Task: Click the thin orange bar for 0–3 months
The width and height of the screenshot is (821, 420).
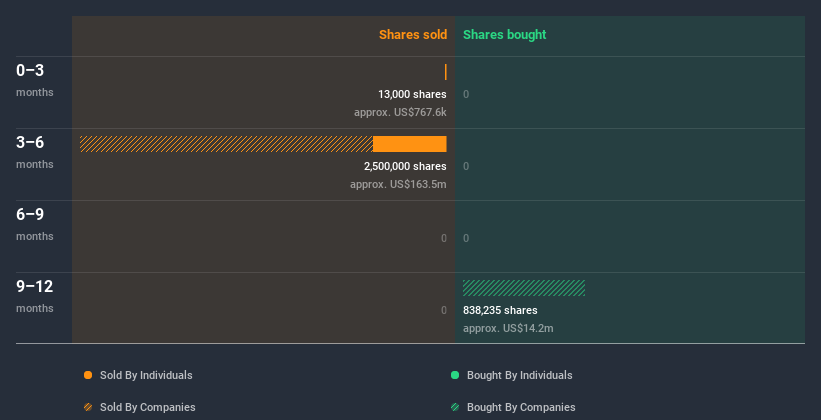Action: 446,72
